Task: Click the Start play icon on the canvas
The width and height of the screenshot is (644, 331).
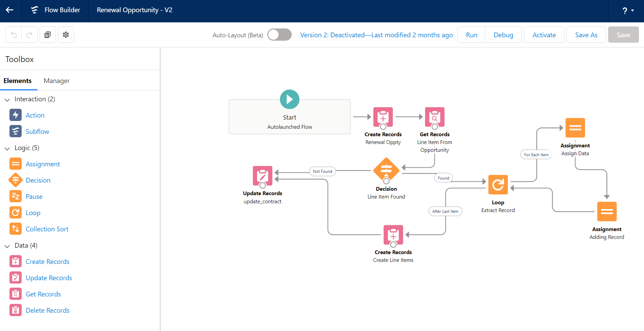Action: coord(290,99)
